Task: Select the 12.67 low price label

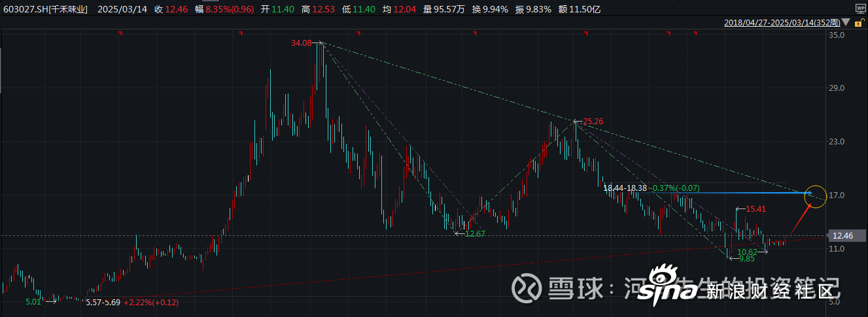Action: 475,233
